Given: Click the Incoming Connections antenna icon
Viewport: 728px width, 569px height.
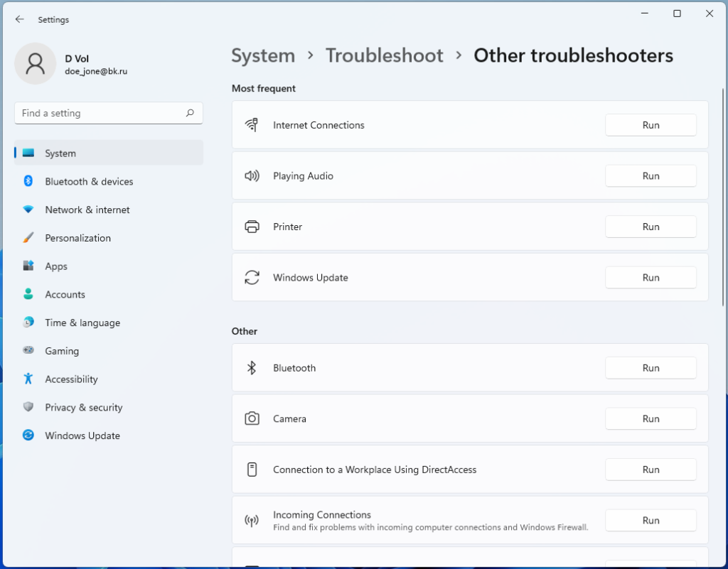Looking at the screenshot, I should 252,520.
